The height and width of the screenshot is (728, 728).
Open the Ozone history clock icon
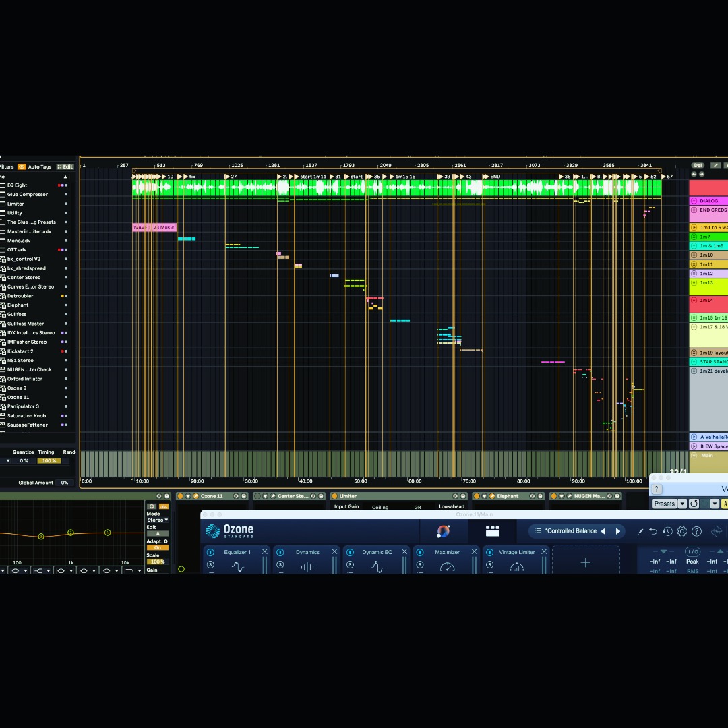tap(667, 532)
